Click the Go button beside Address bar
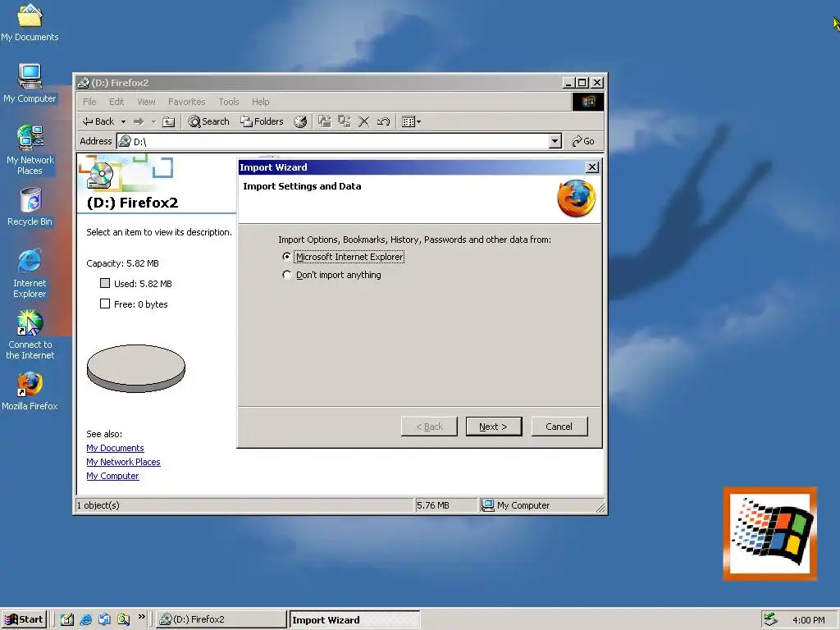This screenshot has width=840, height=630. (x=583, y=141)
